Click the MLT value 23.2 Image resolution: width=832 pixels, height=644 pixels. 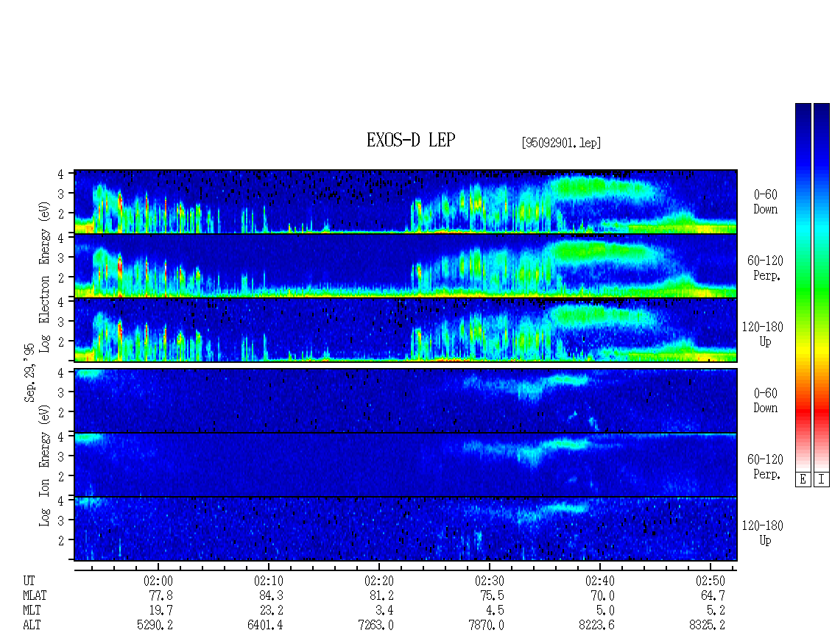coord(272,611)
